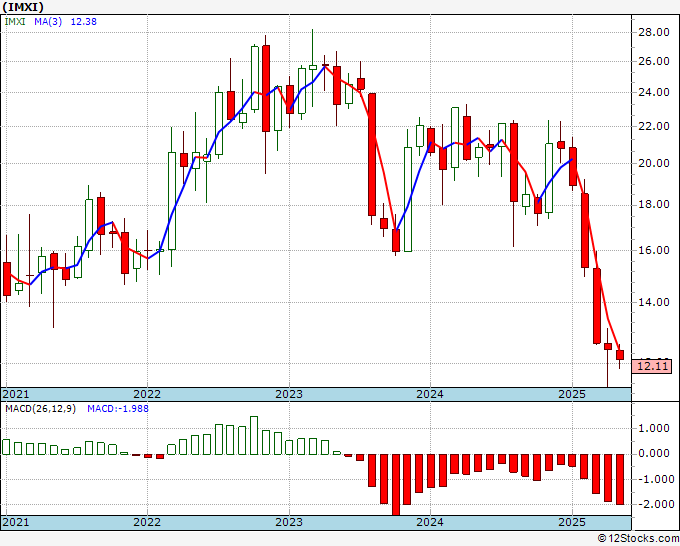Viewport: 680px width, 546px height.
Task: Click 2024 on the price chart timeline
Action: 430,394
